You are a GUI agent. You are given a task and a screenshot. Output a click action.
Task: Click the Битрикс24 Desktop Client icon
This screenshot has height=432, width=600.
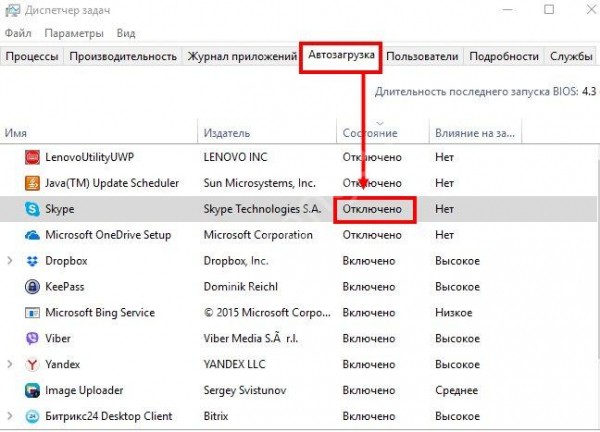32,416
